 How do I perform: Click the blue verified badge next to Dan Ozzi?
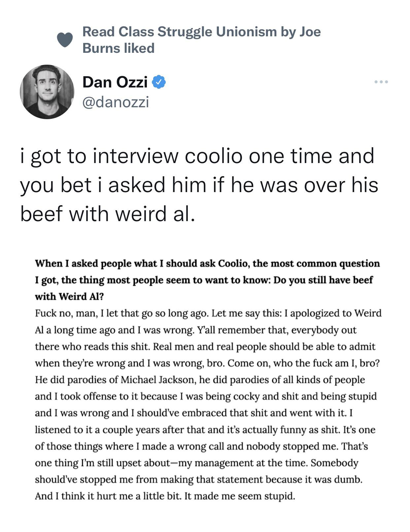coord(159,82)
